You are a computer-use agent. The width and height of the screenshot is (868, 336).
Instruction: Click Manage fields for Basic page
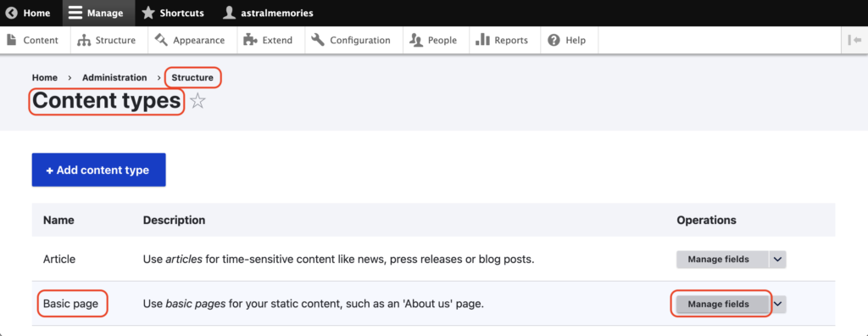pyautogui.click(x=719, y=304)
